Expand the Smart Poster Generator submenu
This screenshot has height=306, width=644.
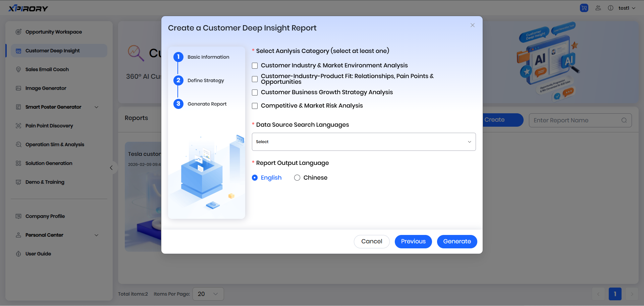[97, 107]
